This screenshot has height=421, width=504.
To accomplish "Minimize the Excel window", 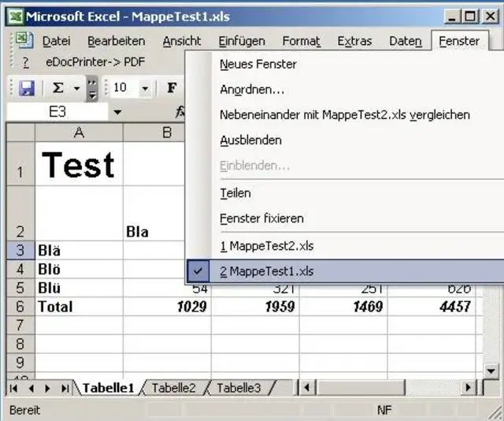I will pos(452,17).
